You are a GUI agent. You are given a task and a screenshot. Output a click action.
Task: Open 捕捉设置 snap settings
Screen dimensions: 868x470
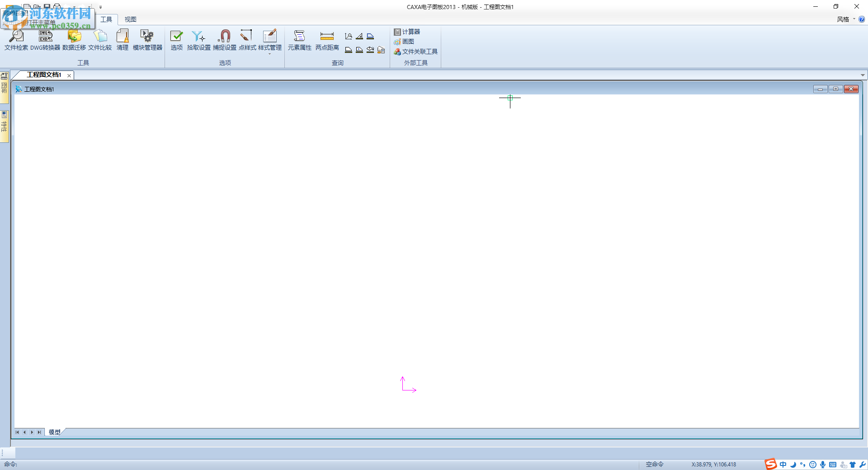tap(225, 40)
